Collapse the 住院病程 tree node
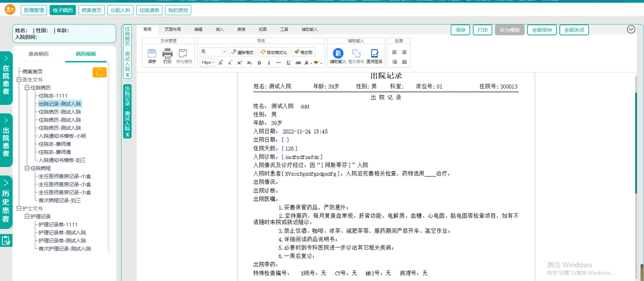 point(27,168)
